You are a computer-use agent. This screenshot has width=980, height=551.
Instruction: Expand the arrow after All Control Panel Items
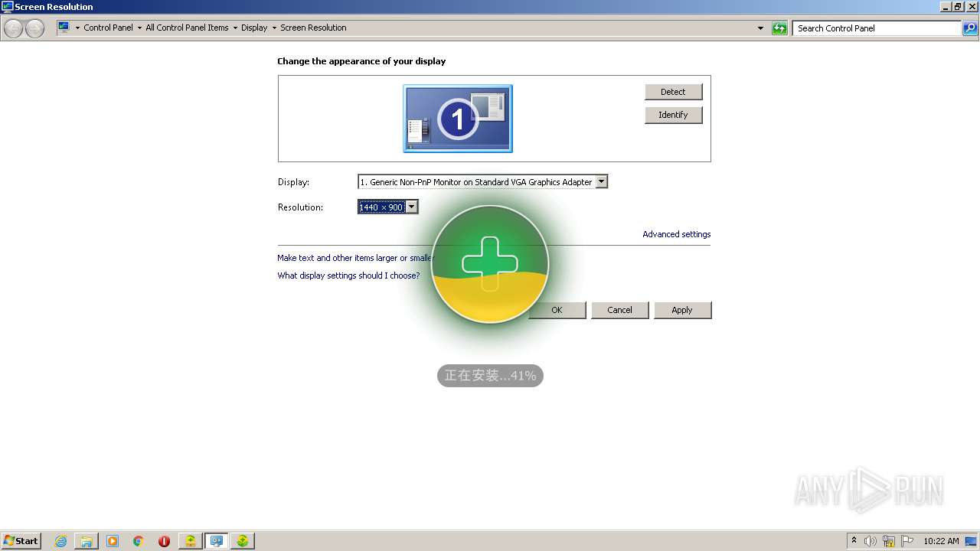pos(235,28)
